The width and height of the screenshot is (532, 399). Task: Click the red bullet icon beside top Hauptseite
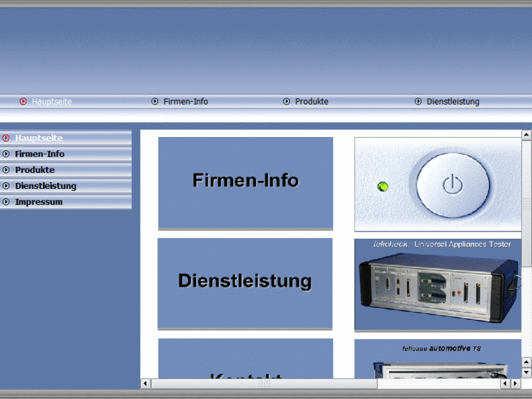pos(23,101)
